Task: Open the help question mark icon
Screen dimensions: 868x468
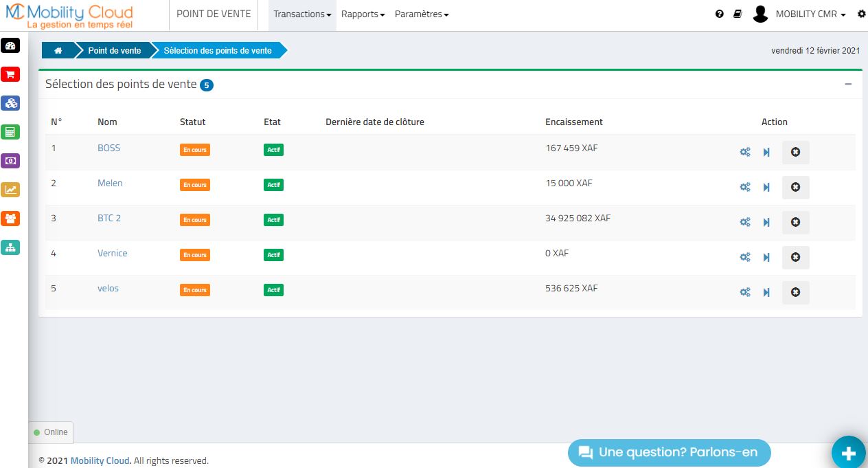Action: pyautogui.click(x=719, y=14)
